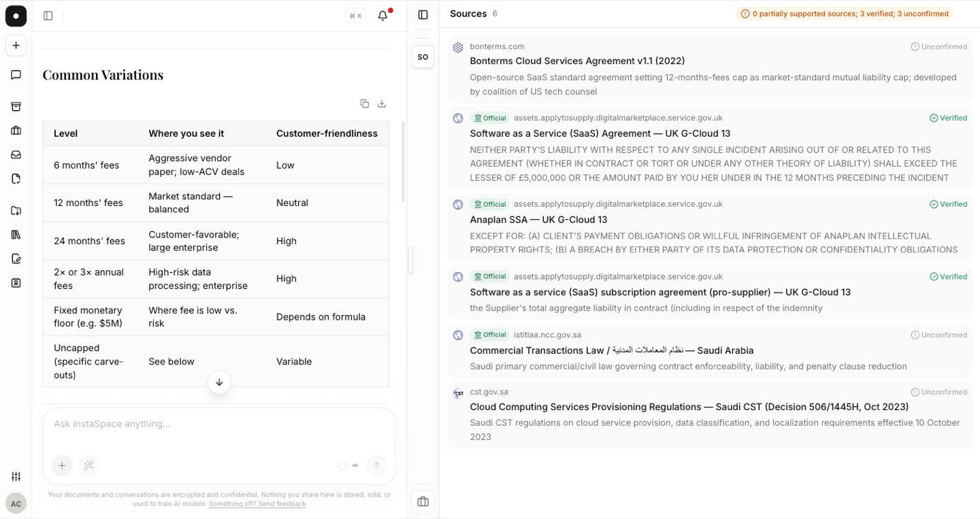This screenshot has height=519, width=980.
Task: Add attachment with plus button in chat box
Action: click(x=62, y=465)
